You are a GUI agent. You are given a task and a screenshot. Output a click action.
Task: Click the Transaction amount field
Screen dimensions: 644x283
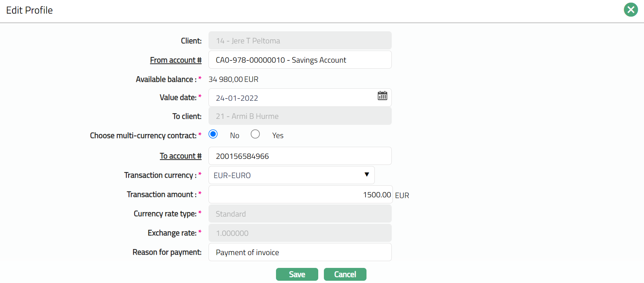point(300,195)
